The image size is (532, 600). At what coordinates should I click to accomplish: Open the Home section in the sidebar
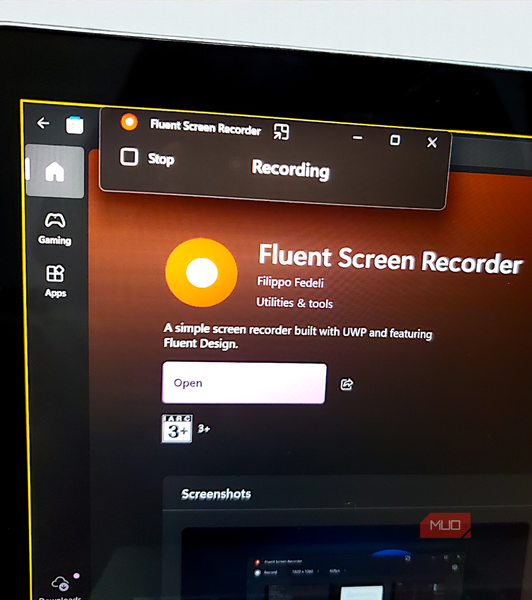click(55, 171)
